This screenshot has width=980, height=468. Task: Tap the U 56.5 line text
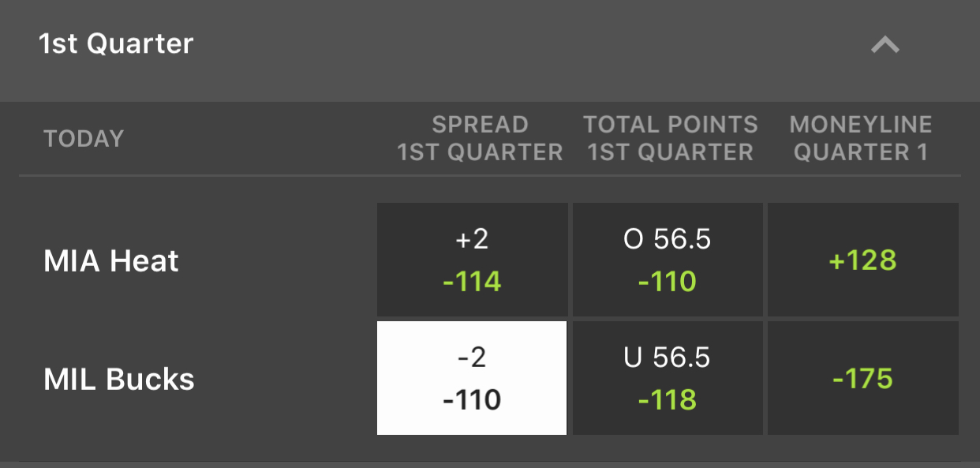(668, 358)
